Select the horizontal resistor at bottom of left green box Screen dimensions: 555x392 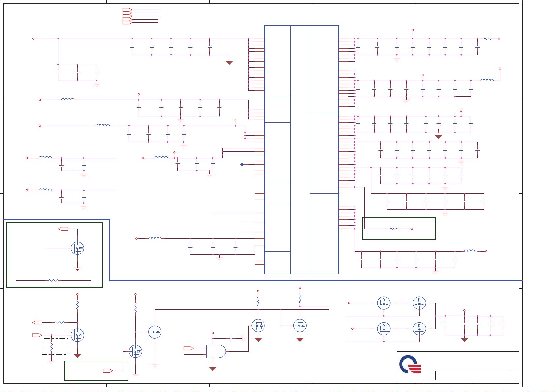tap(53, 280)
